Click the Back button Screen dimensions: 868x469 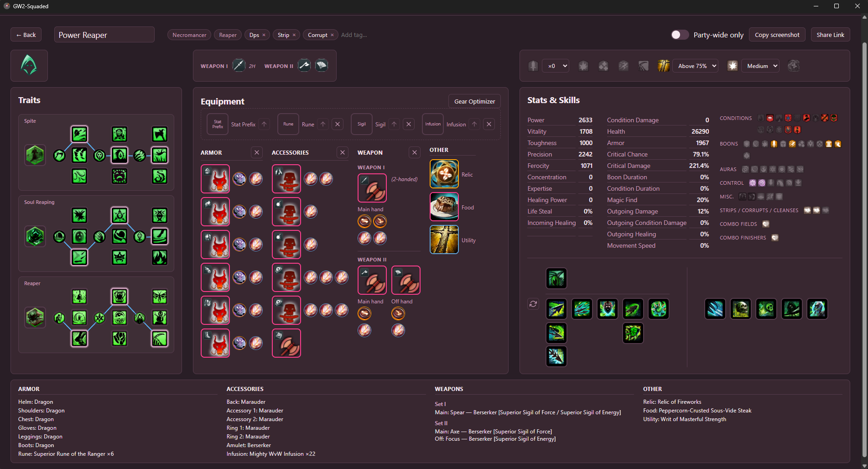[x=26, y=35]
